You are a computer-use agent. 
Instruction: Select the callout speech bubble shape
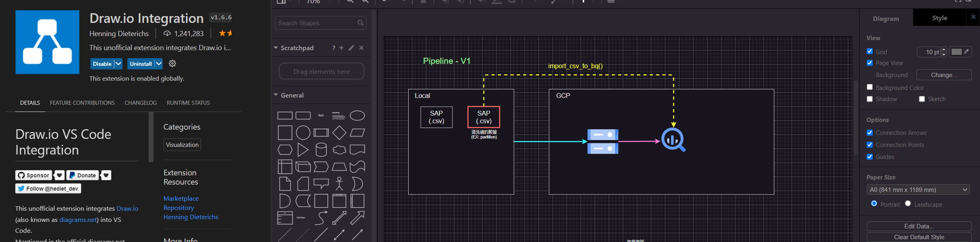[x=321, y=184]
